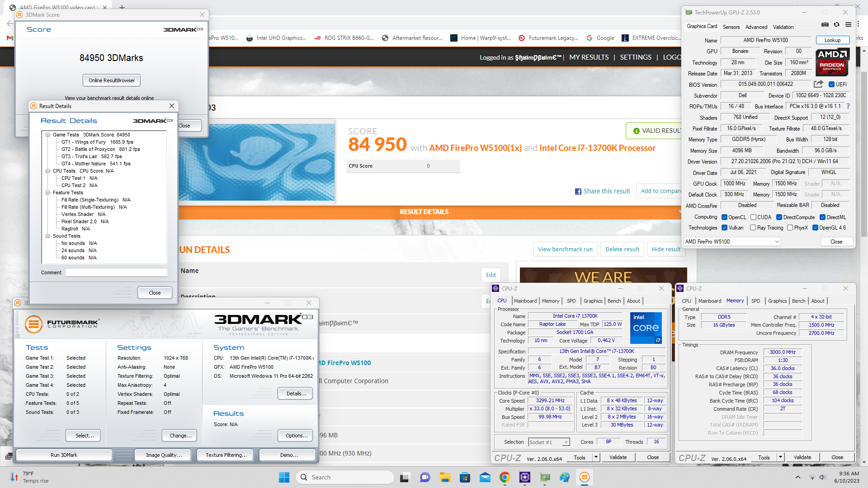Toggle the UEFI checkbox in GPU-Z
The width and height of the screenshot is (868, 488).
[x=831, y=84]
